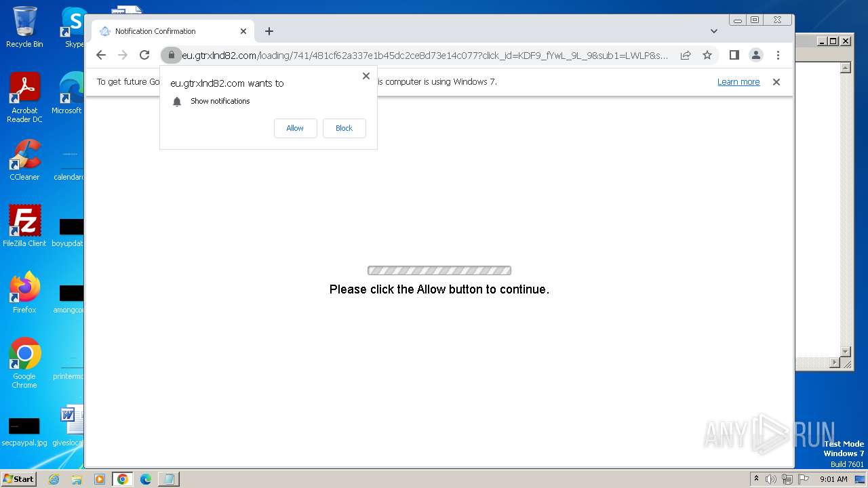The width and height of the screenshot is (868, 488).
Task: Go back using the browser back arrow
Action: (101, 55)
